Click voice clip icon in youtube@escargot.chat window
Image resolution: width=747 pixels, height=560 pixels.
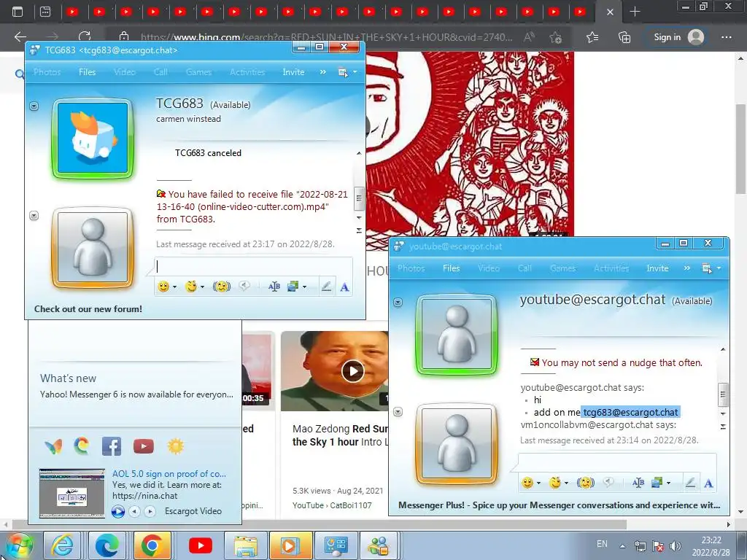[x=608, y=483]
